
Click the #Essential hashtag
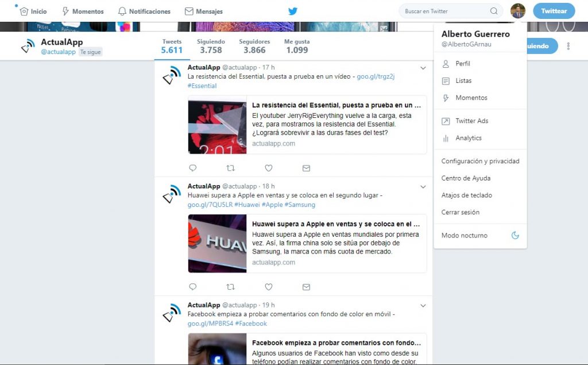[x=202, y=86]
